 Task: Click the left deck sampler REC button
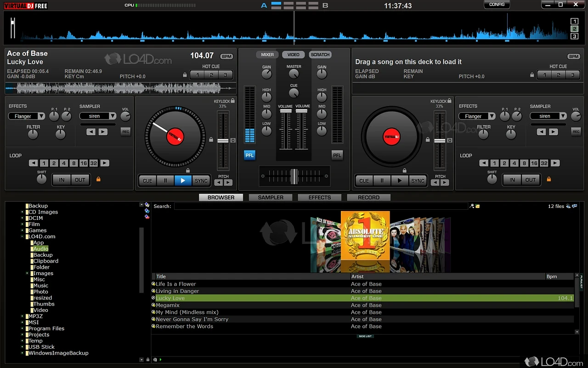click(x=125, y=132)
